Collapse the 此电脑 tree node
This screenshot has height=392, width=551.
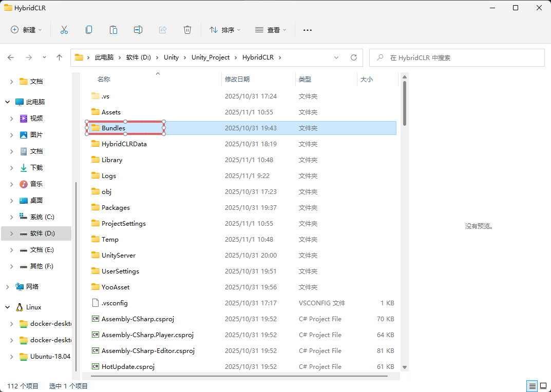point(8,102)
